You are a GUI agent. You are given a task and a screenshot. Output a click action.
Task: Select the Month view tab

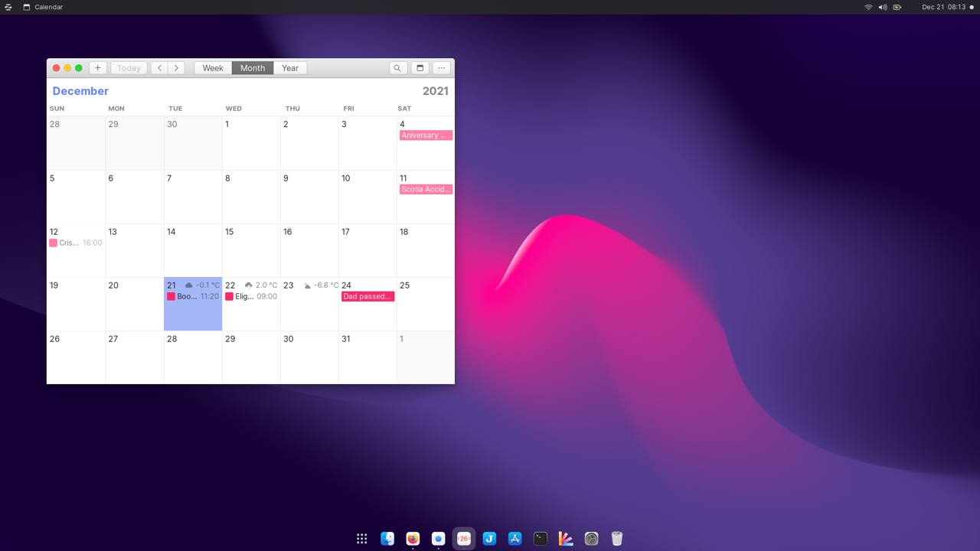(x=253, y=68)
